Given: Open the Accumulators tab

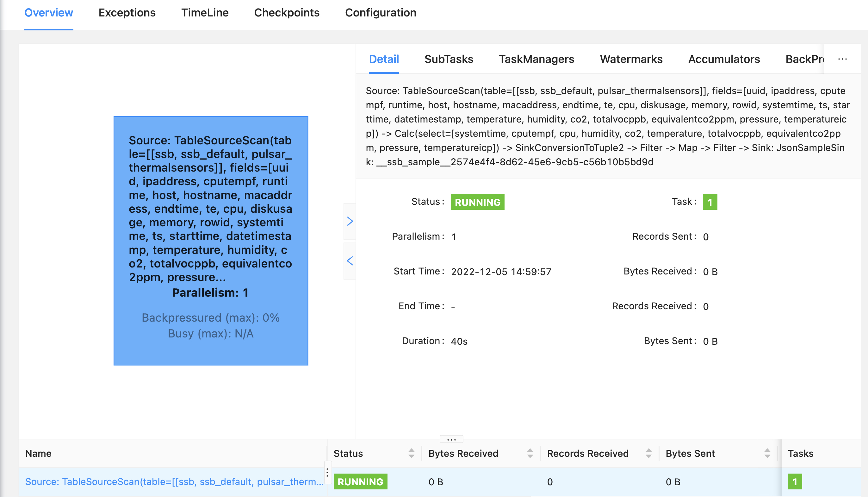Looking at the screenshot, I should click(x=724, y=59).
